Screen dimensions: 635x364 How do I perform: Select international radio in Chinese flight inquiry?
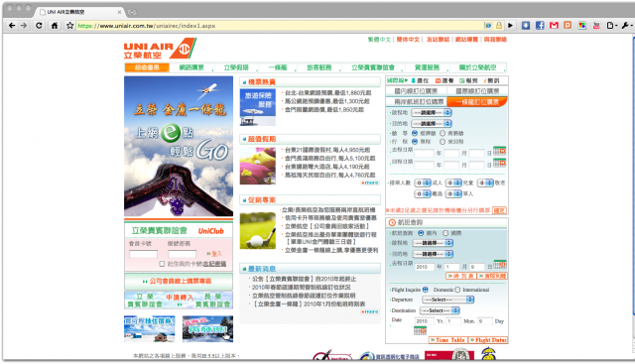[x=445, y=233]
